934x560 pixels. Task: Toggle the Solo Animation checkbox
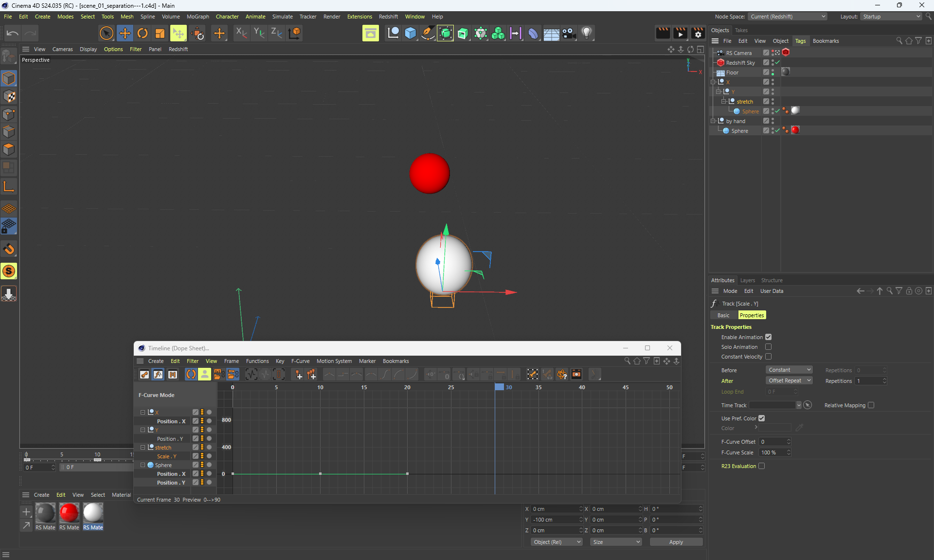point(768,347)
